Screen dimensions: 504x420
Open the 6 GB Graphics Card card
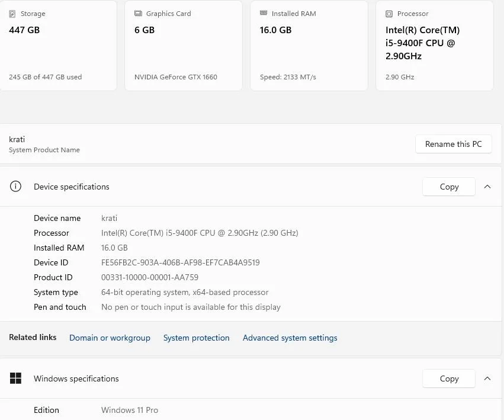pos(184,46)
